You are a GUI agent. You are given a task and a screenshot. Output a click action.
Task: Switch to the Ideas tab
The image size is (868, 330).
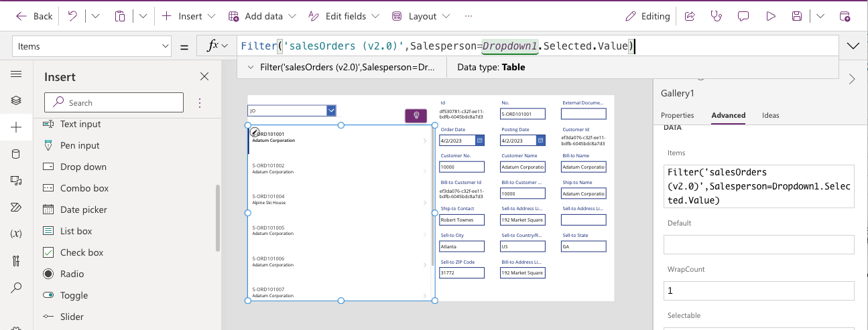(x=771, y=115)
